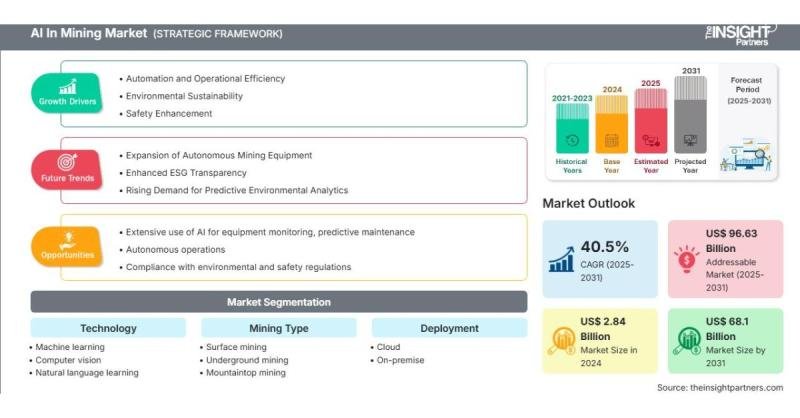
Task: Click the Market Segmentation banner
Action: coord(279,302)
